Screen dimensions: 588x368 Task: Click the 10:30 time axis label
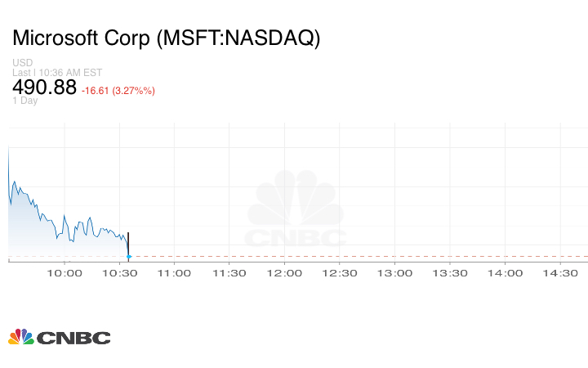tap(120, 273)
